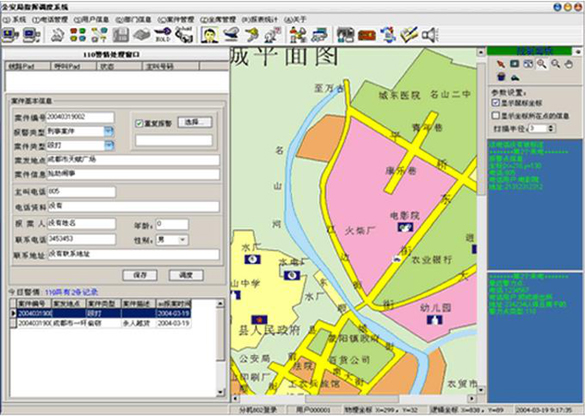The width and height of the screenshot is (585, 416).
Task: Open the 关于 menu
Action: [295, 19]
